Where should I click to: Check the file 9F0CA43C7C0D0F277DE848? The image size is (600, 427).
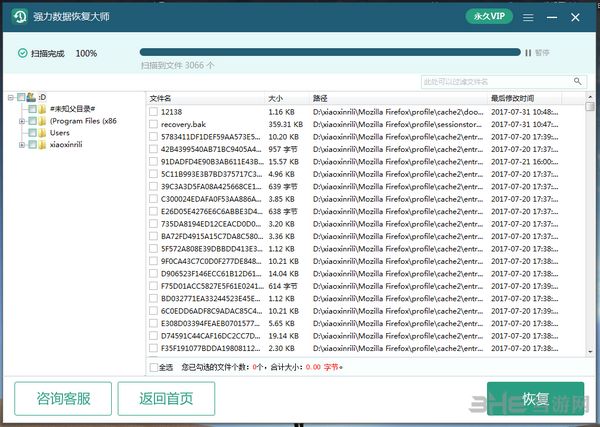pos(153,261)
